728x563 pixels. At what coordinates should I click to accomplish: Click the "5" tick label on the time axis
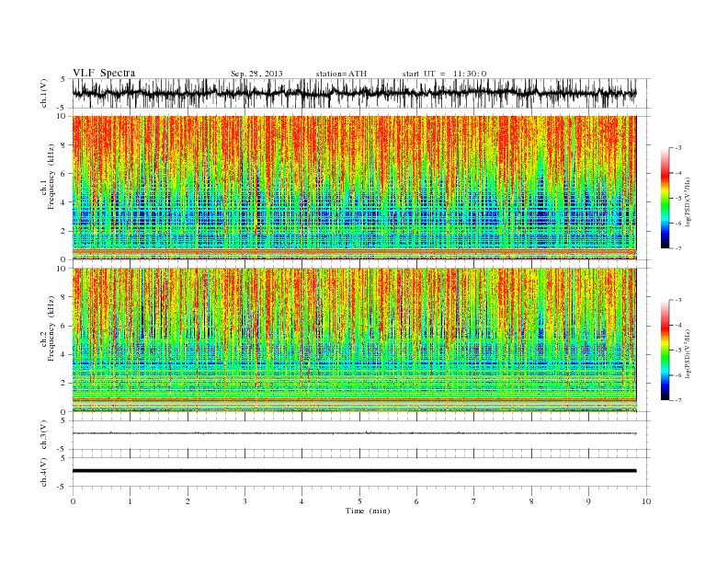click(359, 501)
